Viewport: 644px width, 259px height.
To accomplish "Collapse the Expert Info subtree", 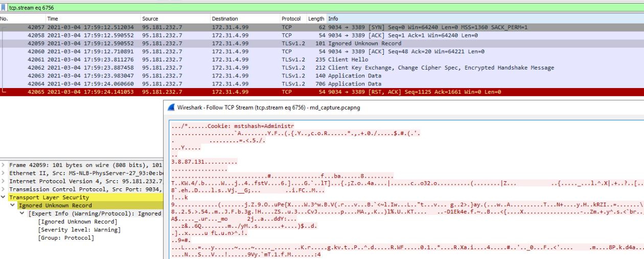I will click(x=22, y=213).
